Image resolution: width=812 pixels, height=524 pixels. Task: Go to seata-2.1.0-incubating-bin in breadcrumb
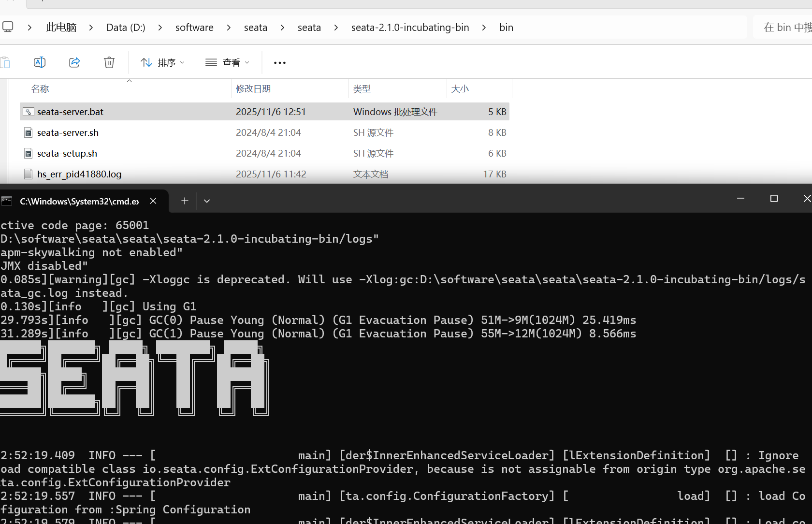410,28
